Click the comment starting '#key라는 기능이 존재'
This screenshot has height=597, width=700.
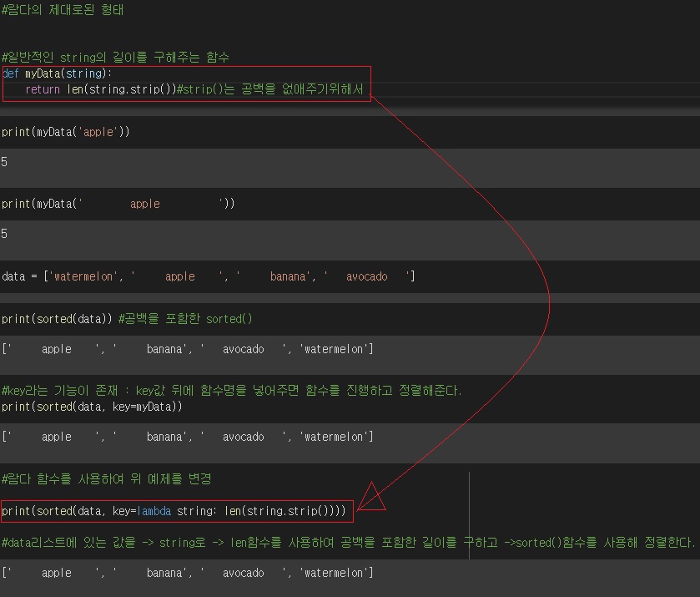tap(231, 391)
